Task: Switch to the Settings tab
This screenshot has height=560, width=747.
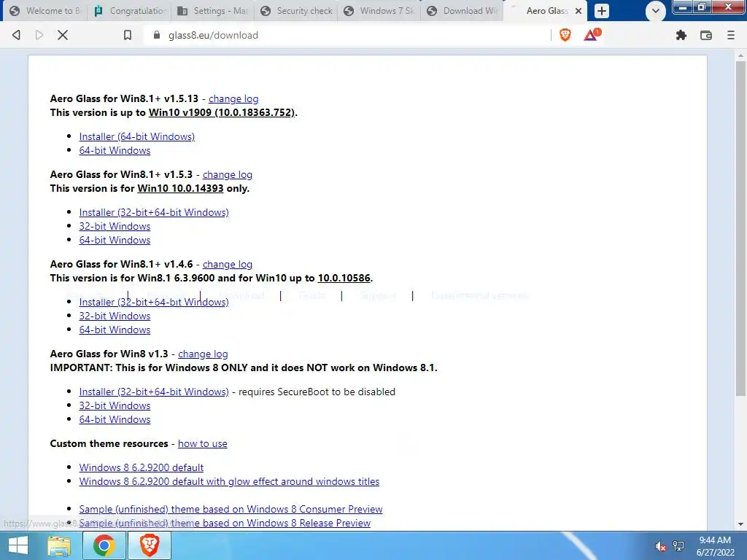Action: pos(212,11)
